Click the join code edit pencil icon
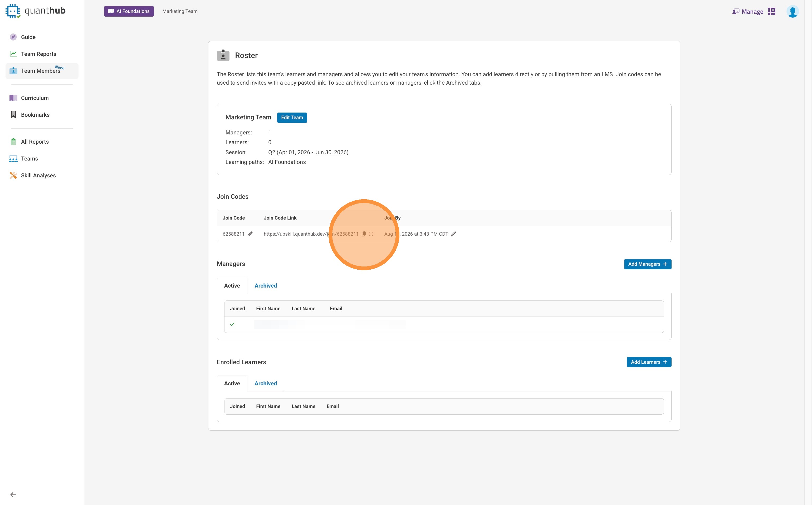Viewport: 812px width, 505px height. pyautogui.click(x=250, y=234)
